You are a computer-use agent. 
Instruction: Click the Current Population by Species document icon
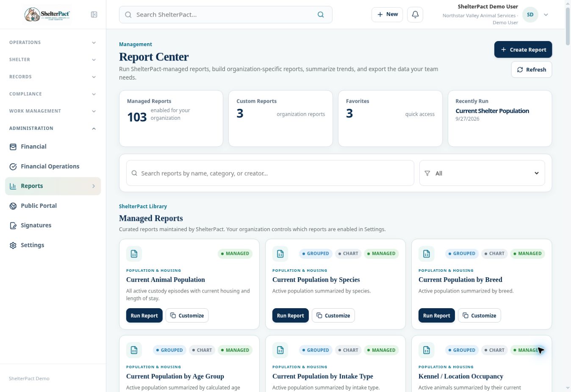(280, 254)
